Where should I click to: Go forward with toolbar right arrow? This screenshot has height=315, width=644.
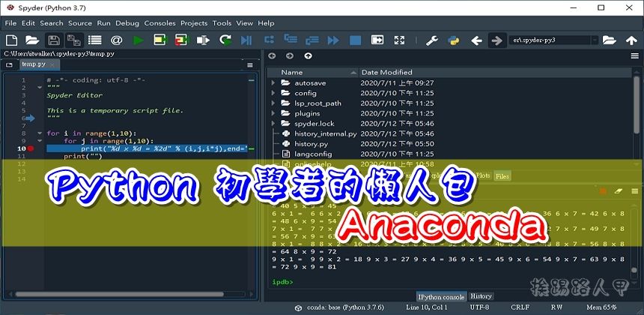tap(497, 40)
